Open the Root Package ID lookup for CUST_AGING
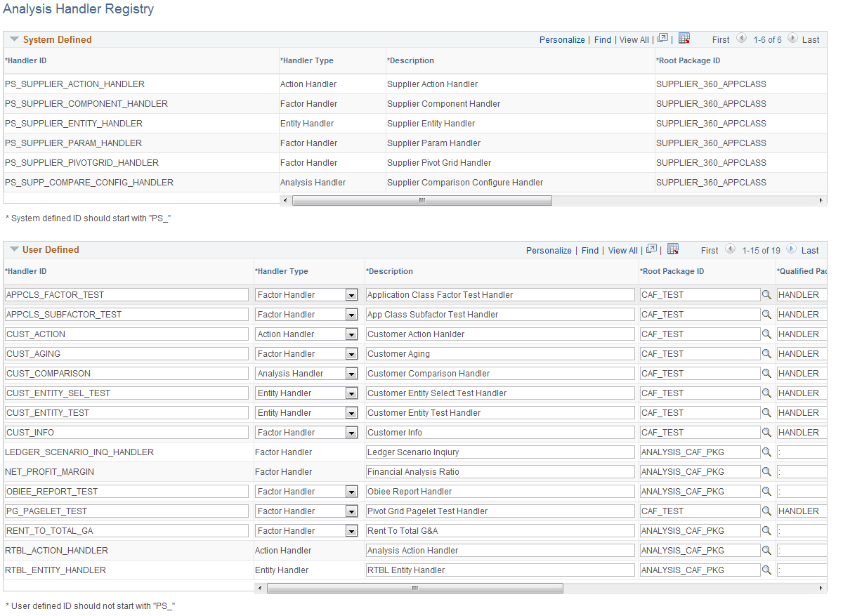843x616 pixels. 767,353
